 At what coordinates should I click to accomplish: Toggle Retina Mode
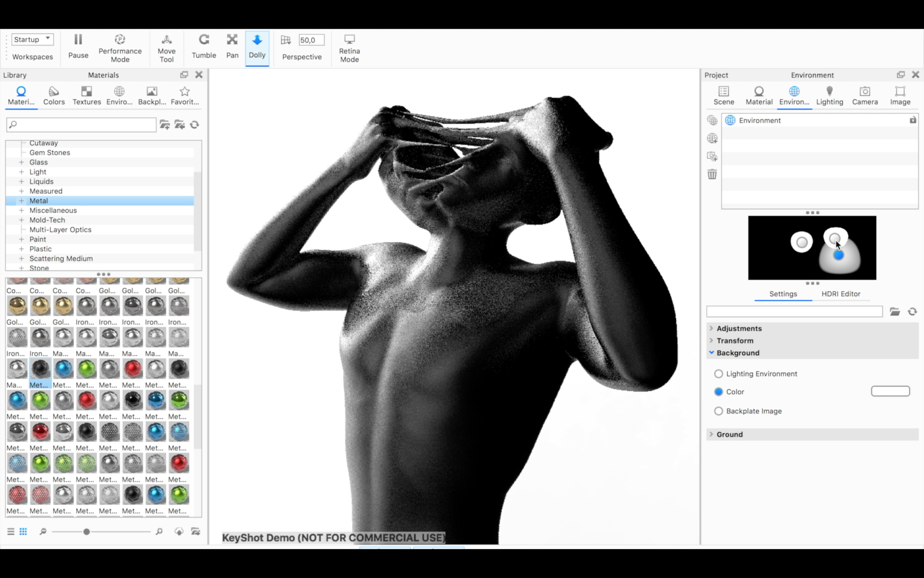click(349, 48)
